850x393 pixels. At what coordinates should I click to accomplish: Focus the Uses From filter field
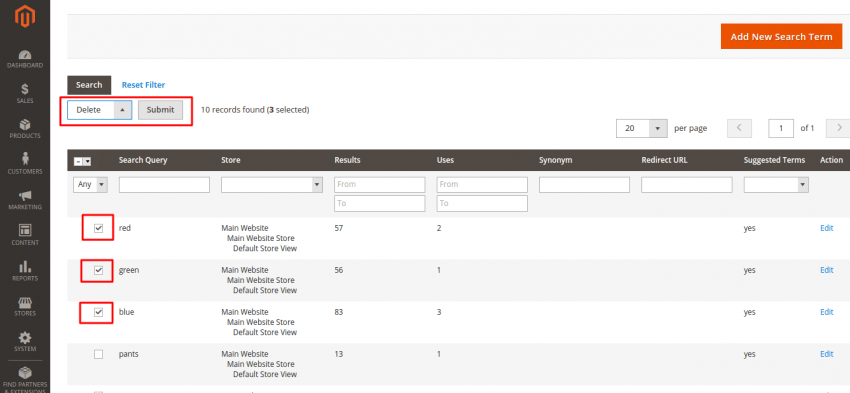[482, 185]
